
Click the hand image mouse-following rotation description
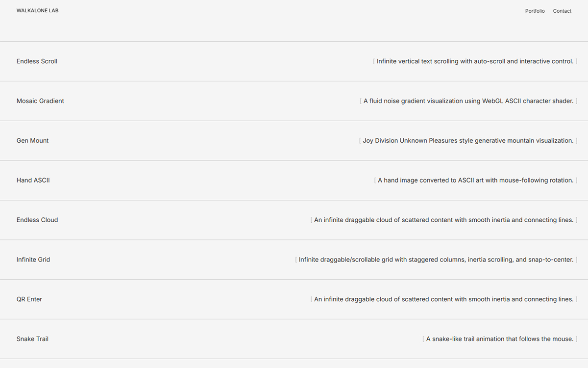pyautogui.click(x=475, y=181)
